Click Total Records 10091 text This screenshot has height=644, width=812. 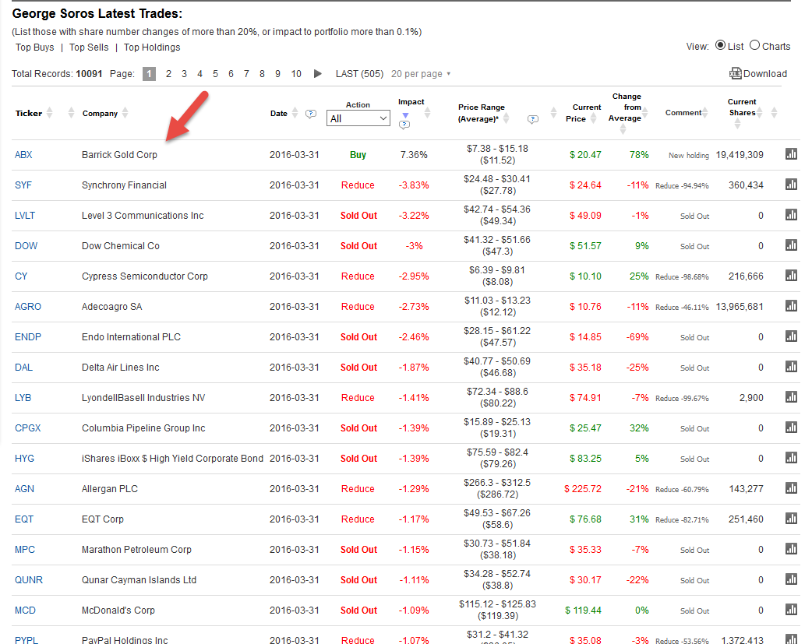point(57,73)
